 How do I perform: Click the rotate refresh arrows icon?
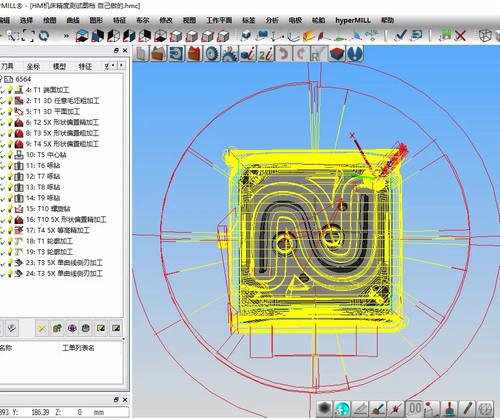(44, 35)
